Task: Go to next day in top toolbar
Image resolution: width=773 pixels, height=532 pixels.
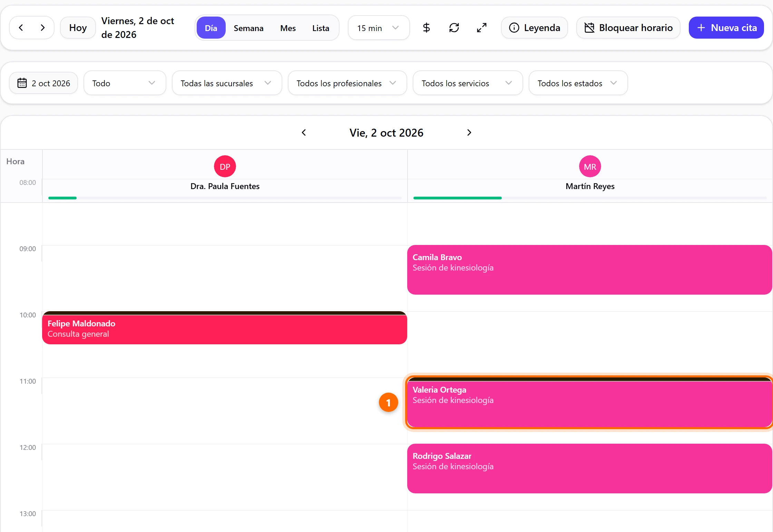Action: (42, 28)
